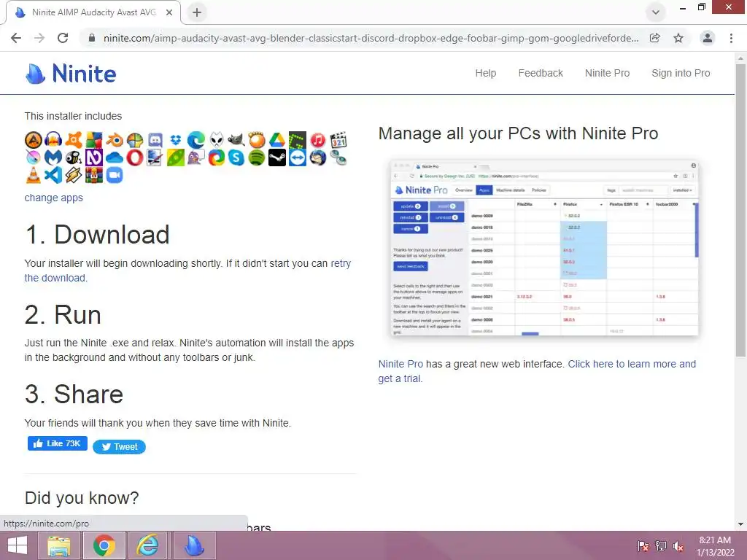Click the ShareX icon
747x560 pixels.
[216, 157]
